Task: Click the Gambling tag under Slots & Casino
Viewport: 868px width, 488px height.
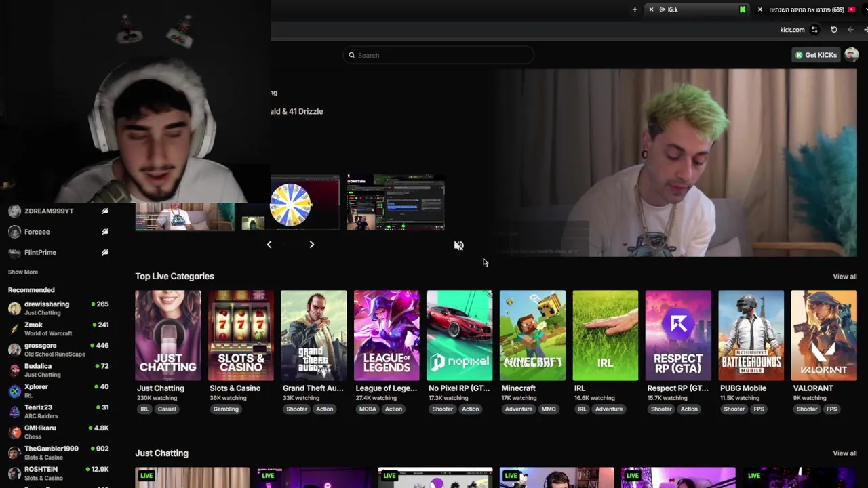Action: [x=226, y=409]
